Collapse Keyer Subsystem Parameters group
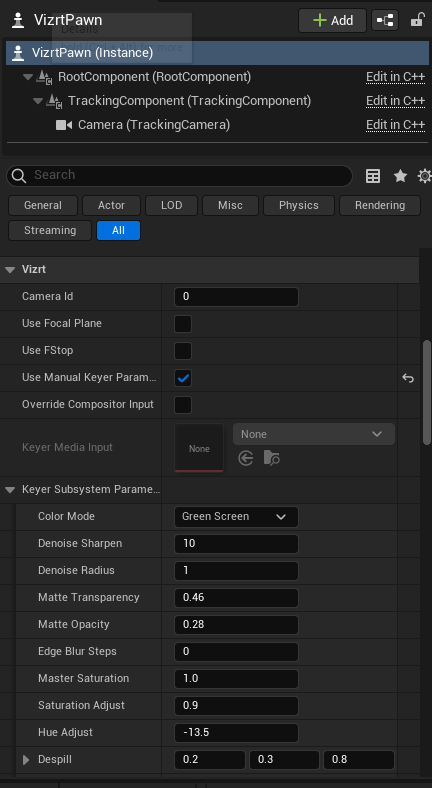This screenshot has width=432, height=788. click(10, 489)
